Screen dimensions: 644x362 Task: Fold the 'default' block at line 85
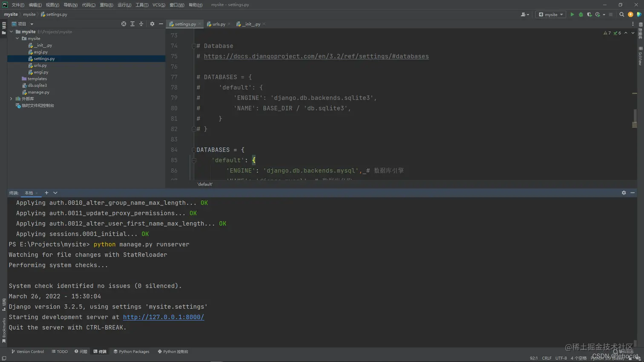(x=194, y=160)
